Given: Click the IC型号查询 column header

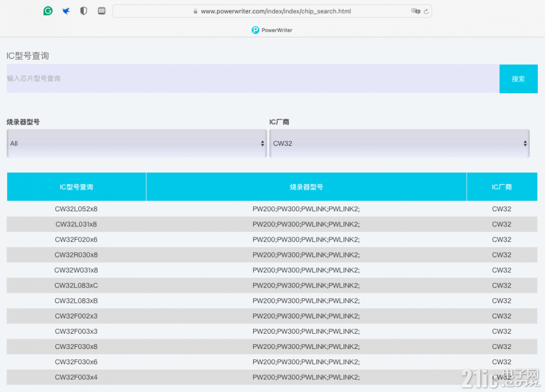Looking at the screenshot, I should (x=76, y=187).
